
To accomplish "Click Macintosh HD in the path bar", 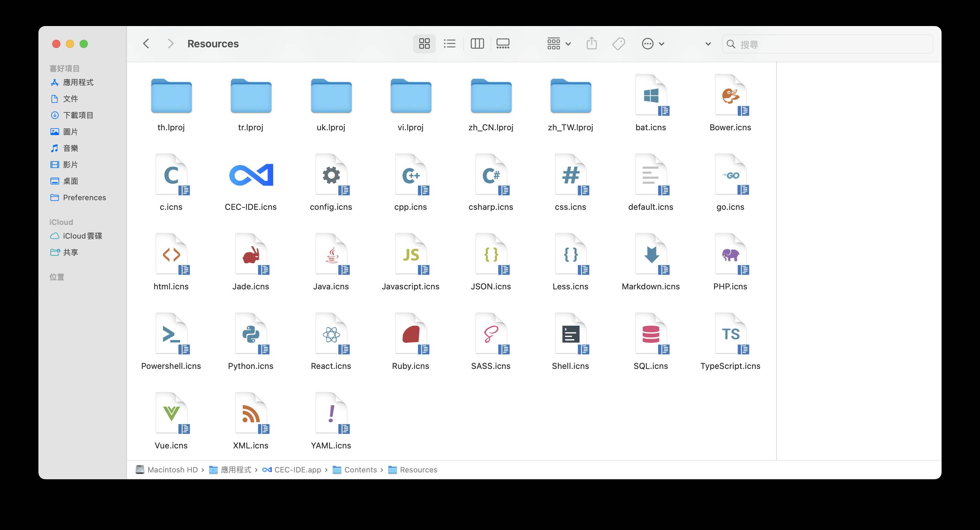I will 167,470.
